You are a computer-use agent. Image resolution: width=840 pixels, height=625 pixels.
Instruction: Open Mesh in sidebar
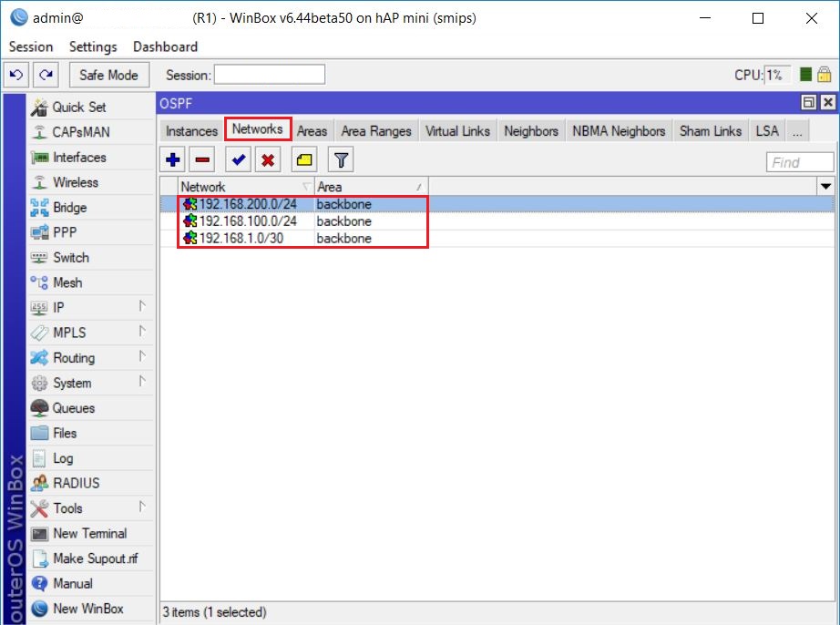(x=90, y=282)
